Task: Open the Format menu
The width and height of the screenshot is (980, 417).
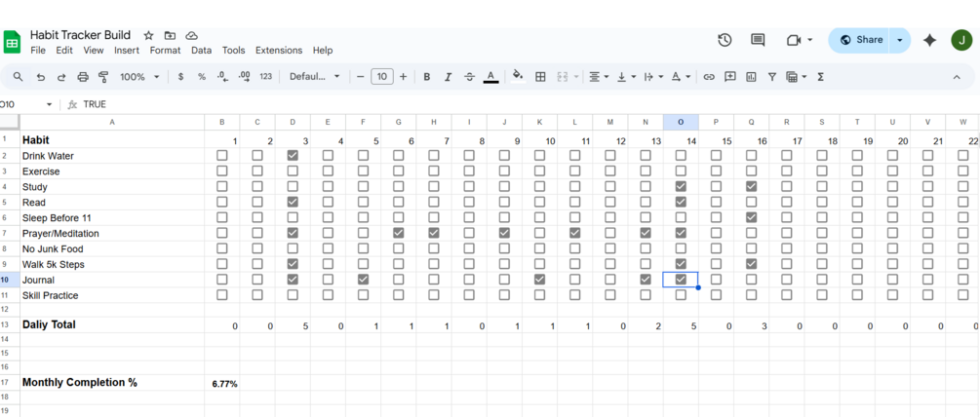Action: [165, 51]
